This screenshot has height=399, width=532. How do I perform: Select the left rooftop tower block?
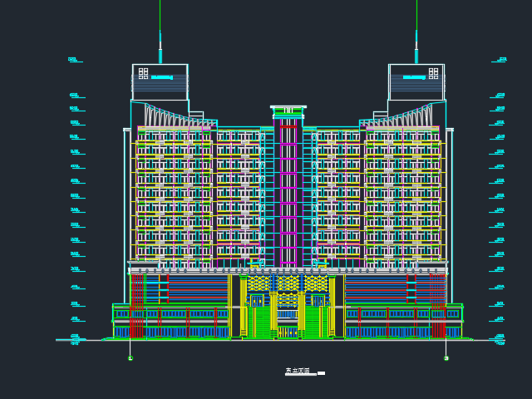(x=160, y=82)
